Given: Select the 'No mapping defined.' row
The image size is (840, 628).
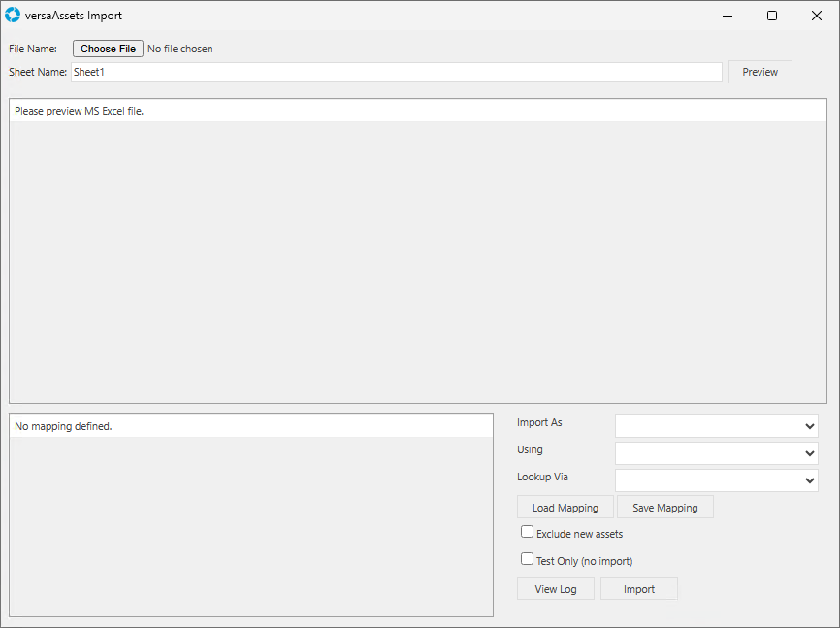Looking at the screenshot, I should [x=250, y=426].
